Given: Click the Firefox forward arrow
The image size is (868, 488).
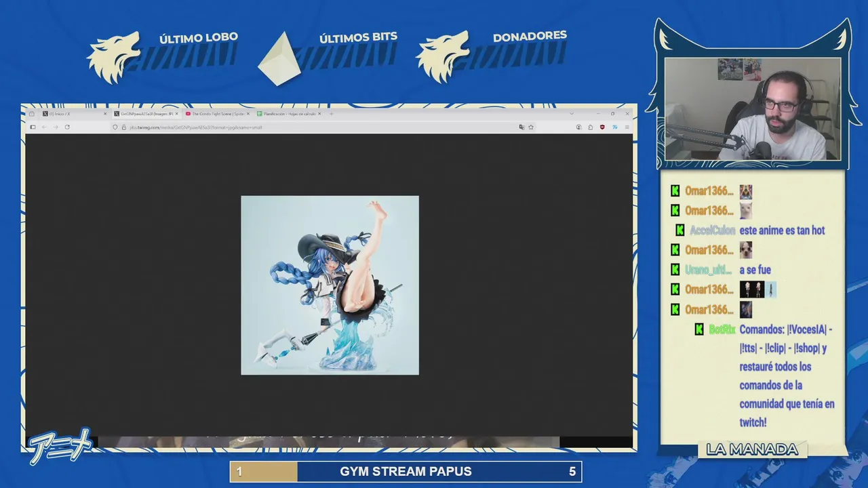Looking at the screenshot, I should (x=56, y=127).
